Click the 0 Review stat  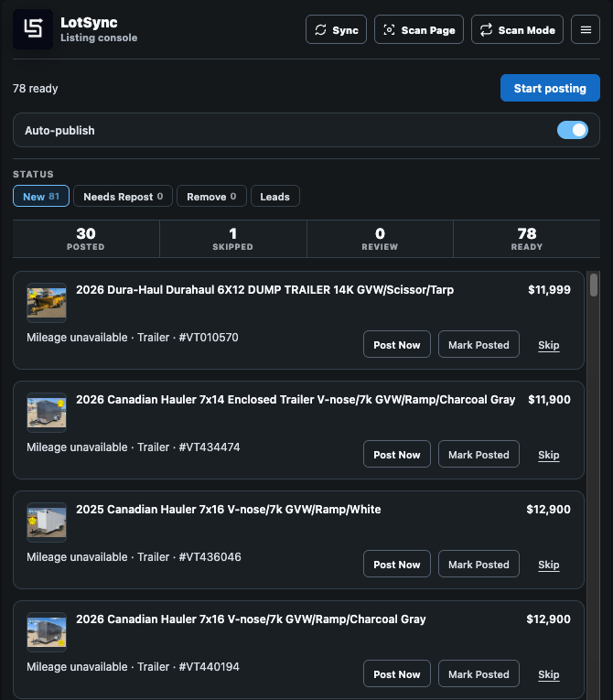tap(380, 239)
